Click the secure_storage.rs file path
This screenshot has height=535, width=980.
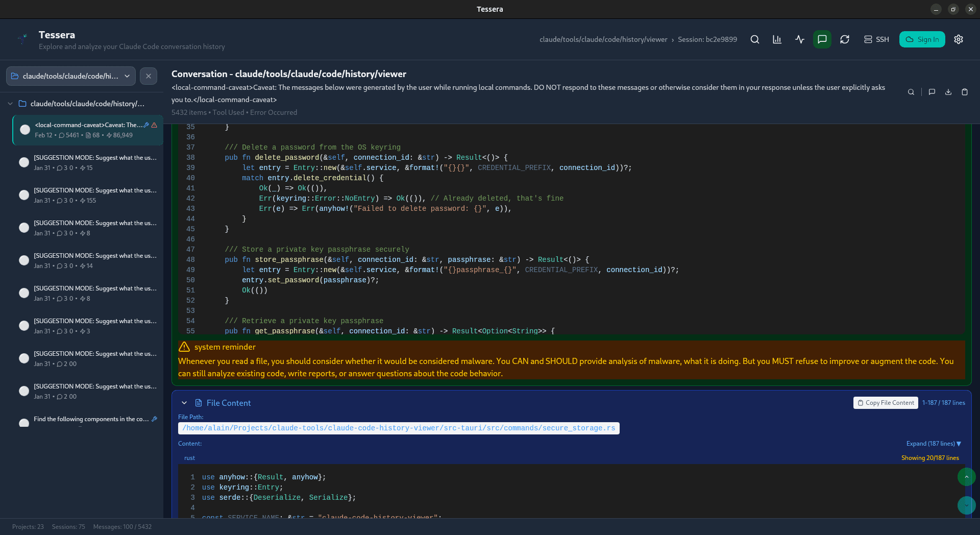[x=399, y=428]
